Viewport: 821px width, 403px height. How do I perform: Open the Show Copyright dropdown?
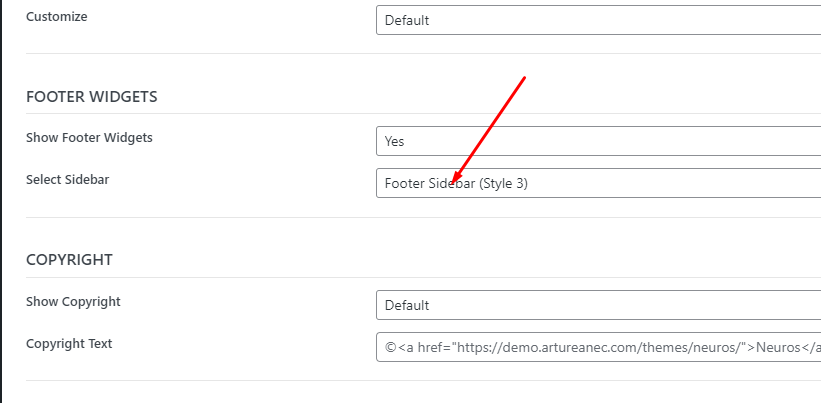pyautogui.click(x=598, y=305)
